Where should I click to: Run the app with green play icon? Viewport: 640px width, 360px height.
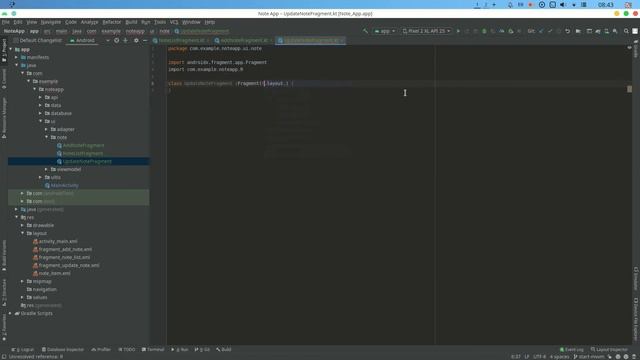pos(458,31)
